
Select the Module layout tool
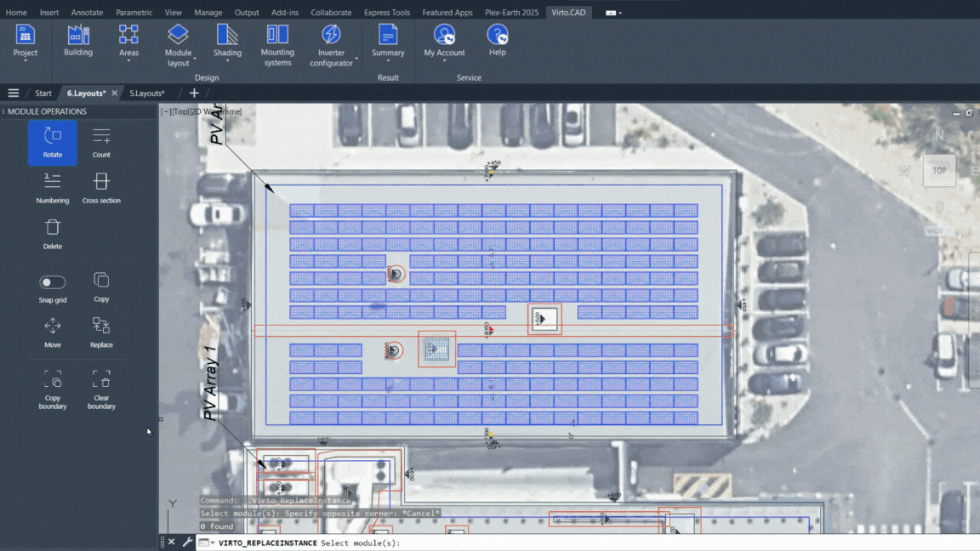point(178,45)
